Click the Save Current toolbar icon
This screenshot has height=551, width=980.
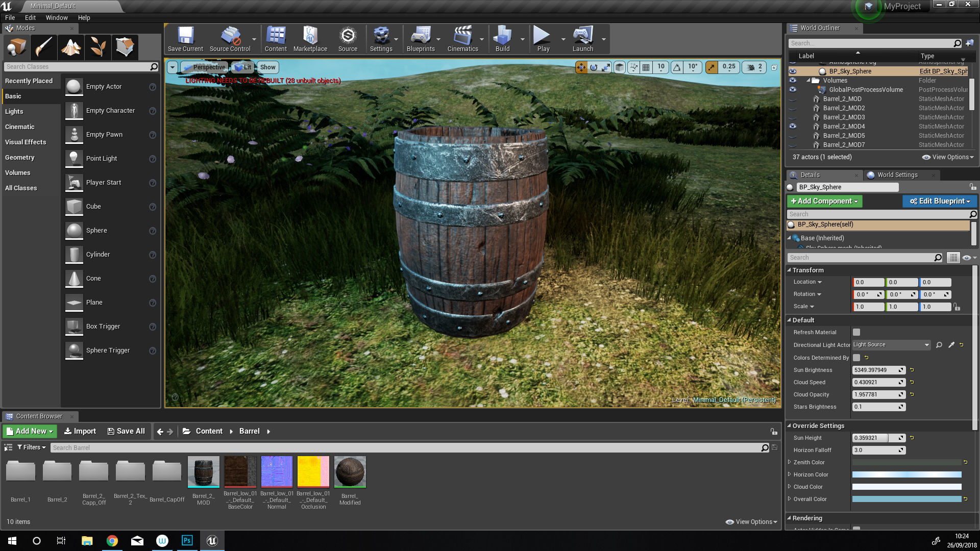pyautogui.click(x=185, y=39)
